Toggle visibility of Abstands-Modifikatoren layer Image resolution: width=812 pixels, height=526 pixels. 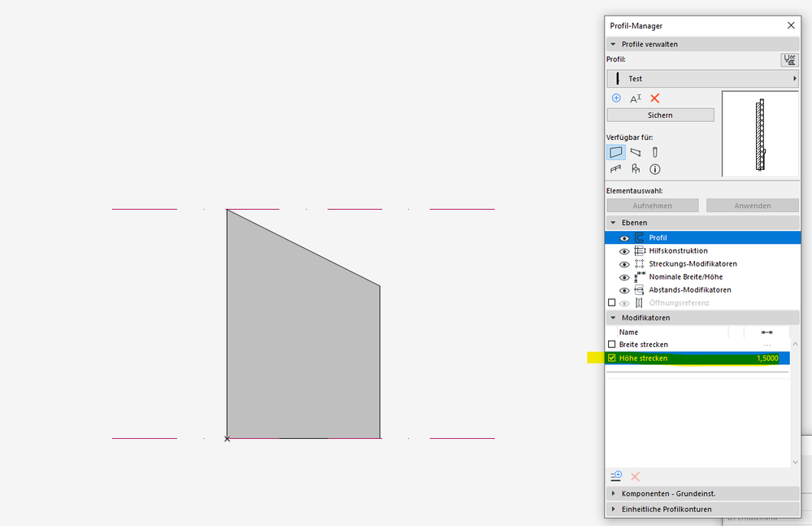coord(624,290)
